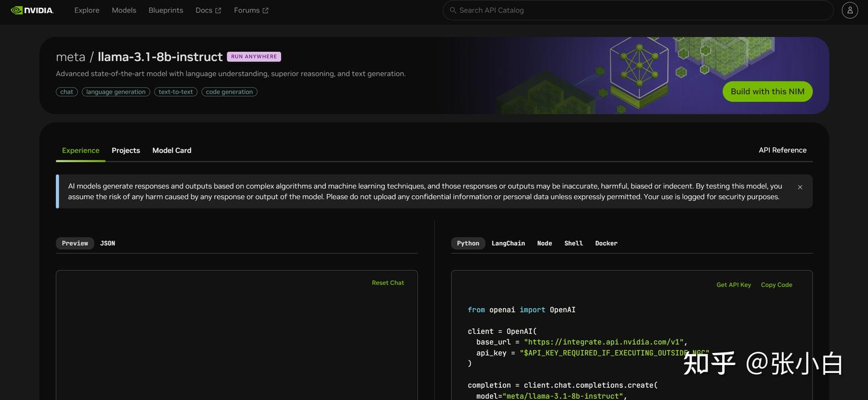
Task: Select the Shell code tab
Action: 573,243
